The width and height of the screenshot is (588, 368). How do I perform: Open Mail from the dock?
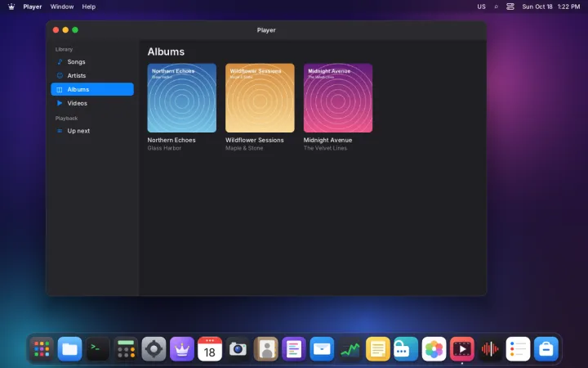[x=322, y=349]
